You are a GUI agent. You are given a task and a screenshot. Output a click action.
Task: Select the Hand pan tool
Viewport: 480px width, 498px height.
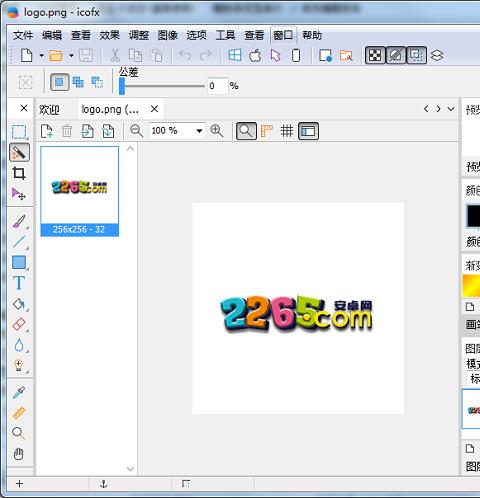pyautogui.click(x=19, y=454)
